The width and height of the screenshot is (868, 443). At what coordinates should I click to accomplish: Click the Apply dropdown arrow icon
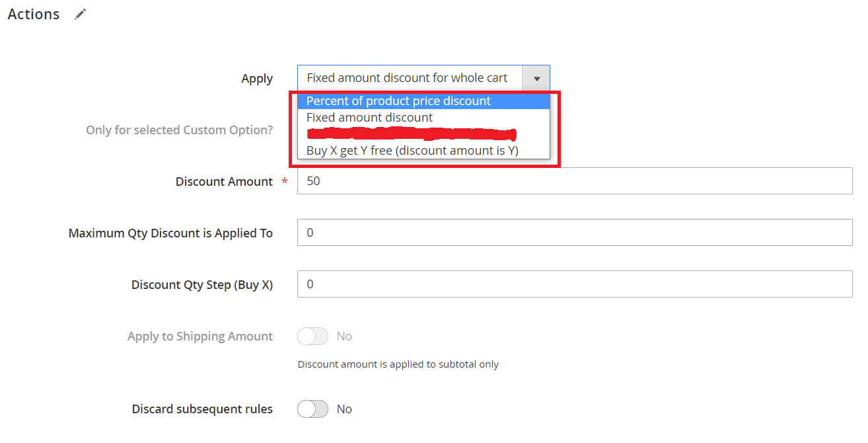pos(537,78)
